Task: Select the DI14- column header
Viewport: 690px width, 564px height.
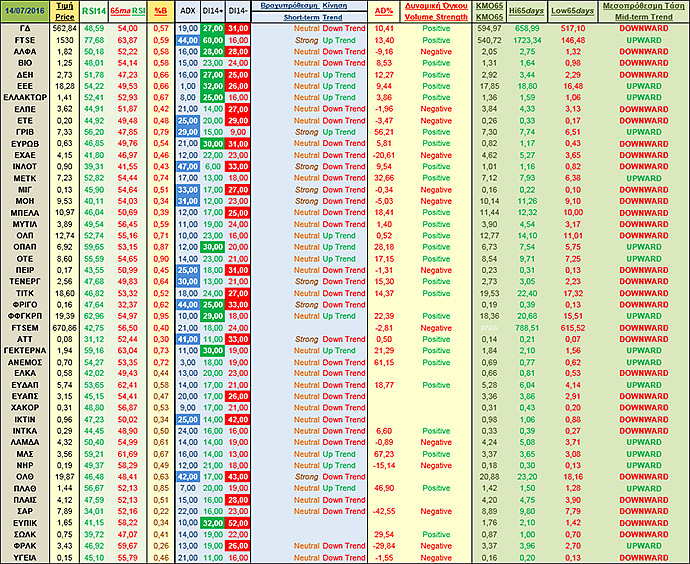Action: [238, 11]
